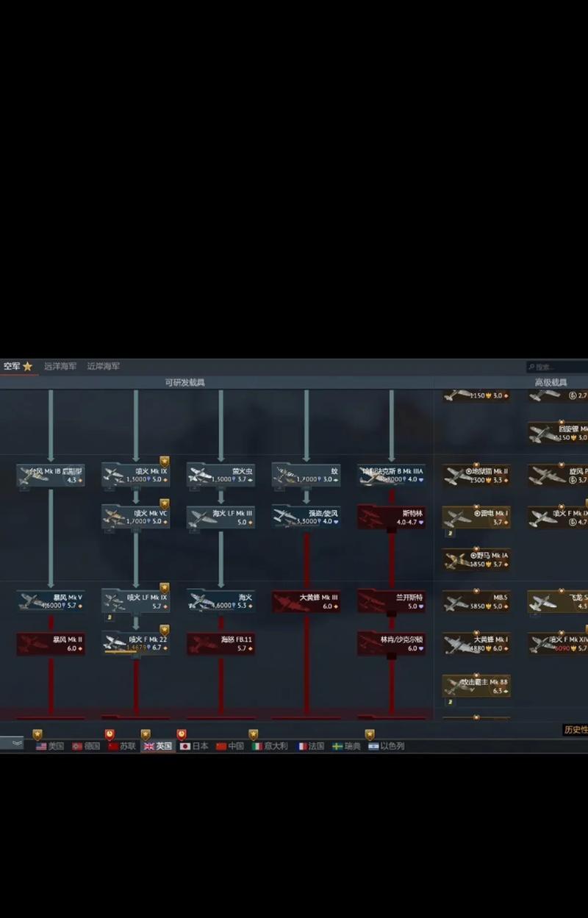This screenshot has width=588, height=918.
Task: Choose the 暴风 Mk V aircraft
Action: coord(51,601)
